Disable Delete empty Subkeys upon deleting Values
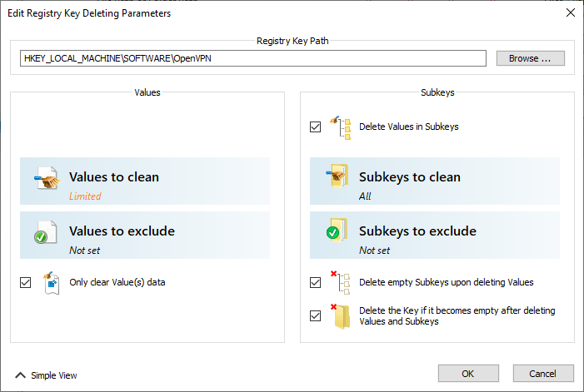The image size is (584, 392). (316, 283)
